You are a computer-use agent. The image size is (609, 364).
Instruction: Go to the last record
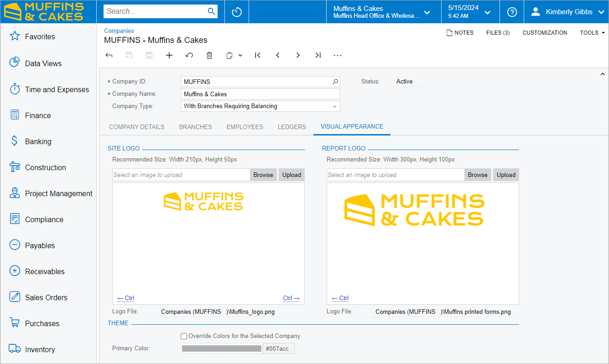point(318,55)
